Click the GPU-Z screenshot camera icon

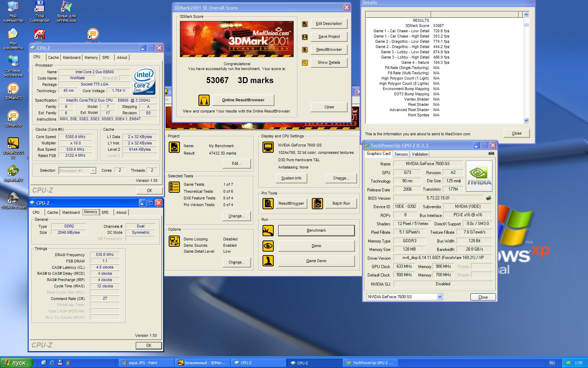tap(491, 154)
